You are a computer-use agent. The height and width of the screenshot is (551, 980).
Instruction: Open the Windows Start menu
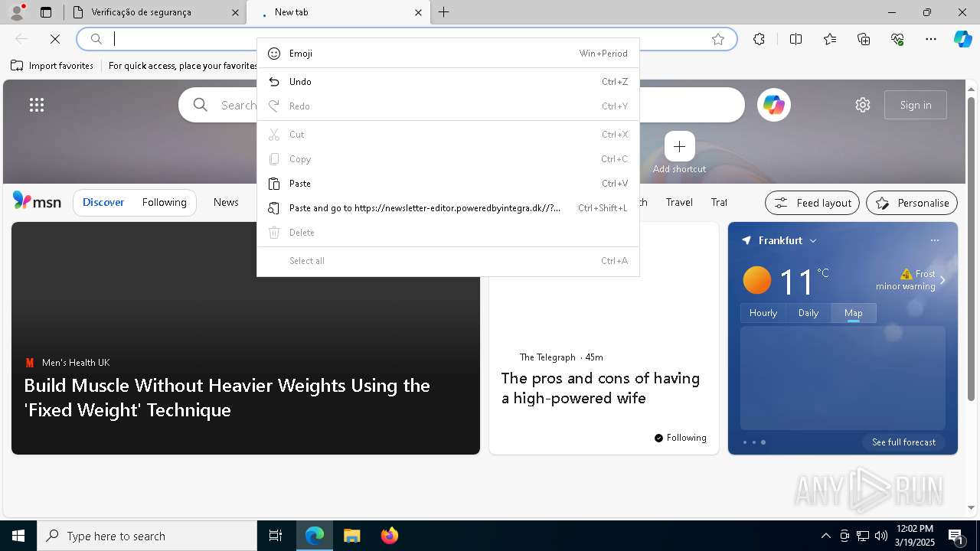pyautogui.click(x=18, y=536)
